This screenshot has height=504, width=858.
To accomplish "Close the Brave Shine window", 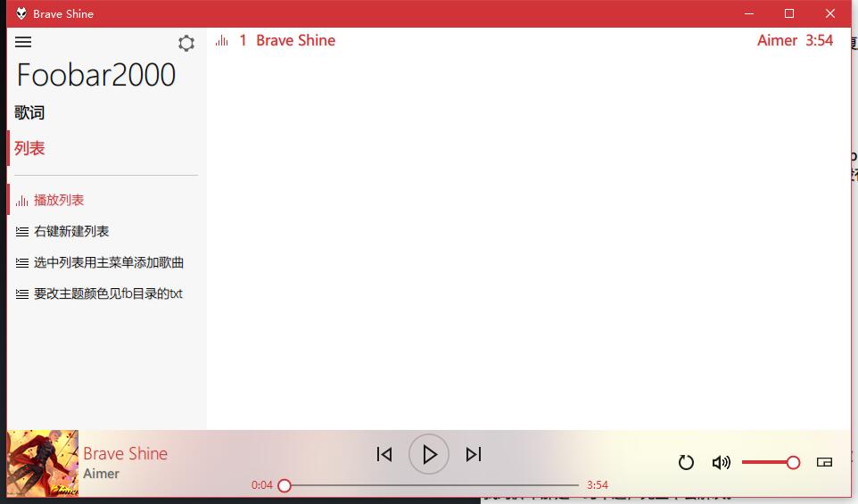I will coord(830,13).
